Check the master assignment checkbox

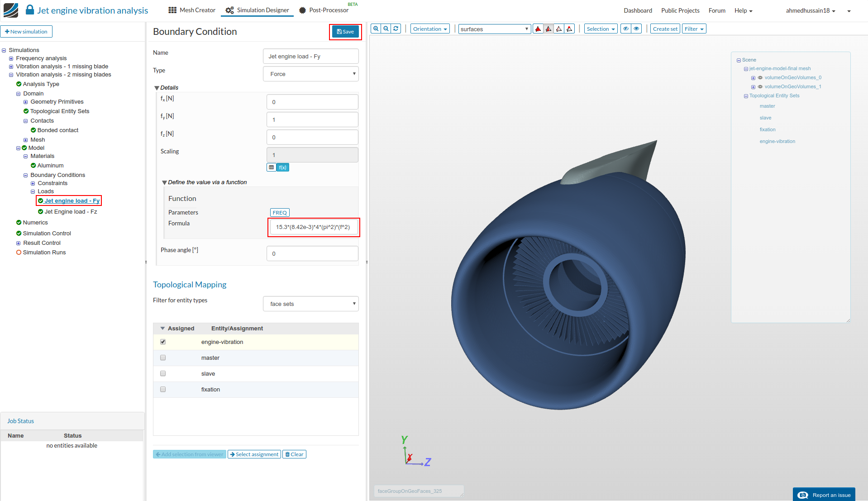[x=163, y=358]
